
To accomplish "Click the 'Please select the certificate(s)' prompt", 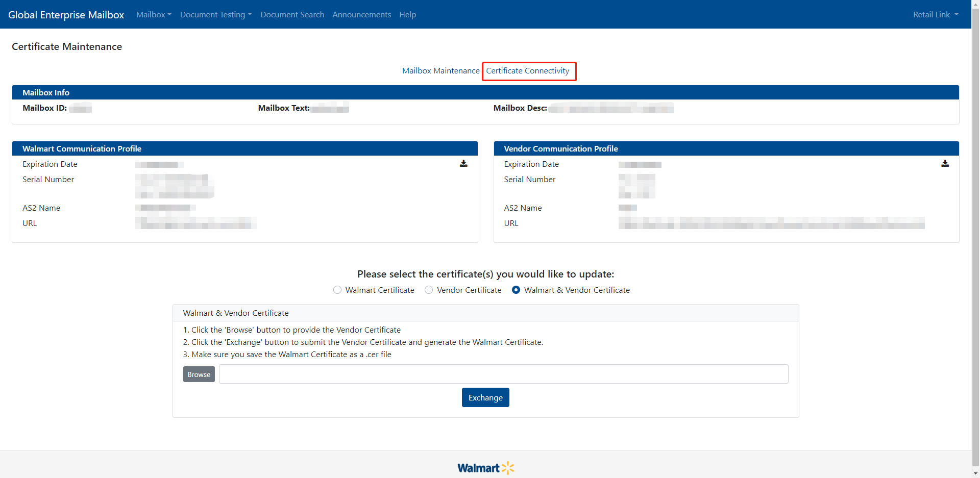I will (x=486, y=274).
